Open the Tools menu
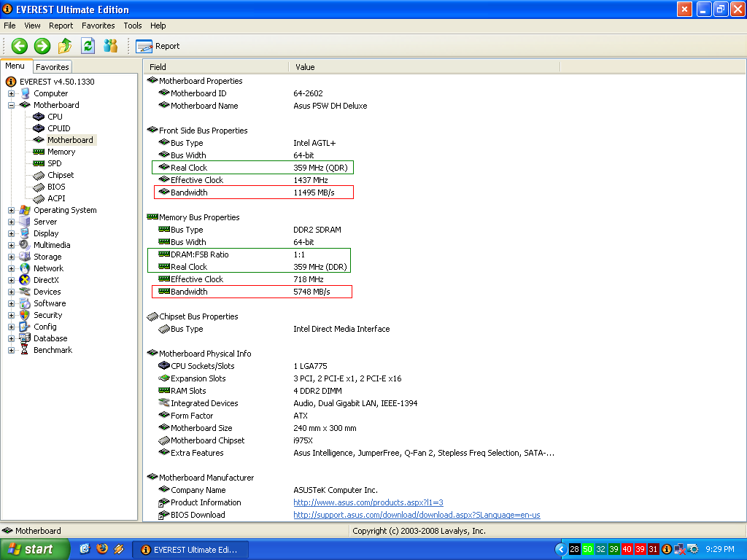The height and width of the screenshot is (560, 747). 133,26
